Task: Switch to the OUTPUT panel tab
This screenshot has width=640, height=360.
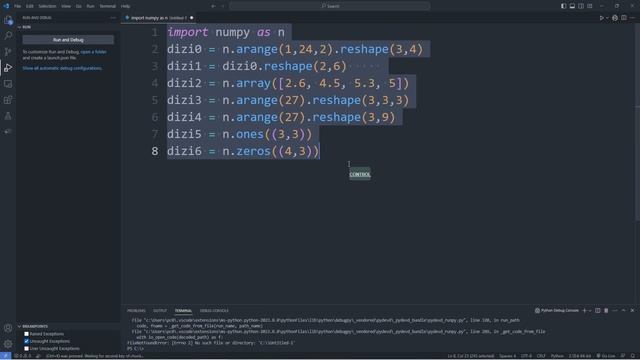Action: click(x=160, y=311)
